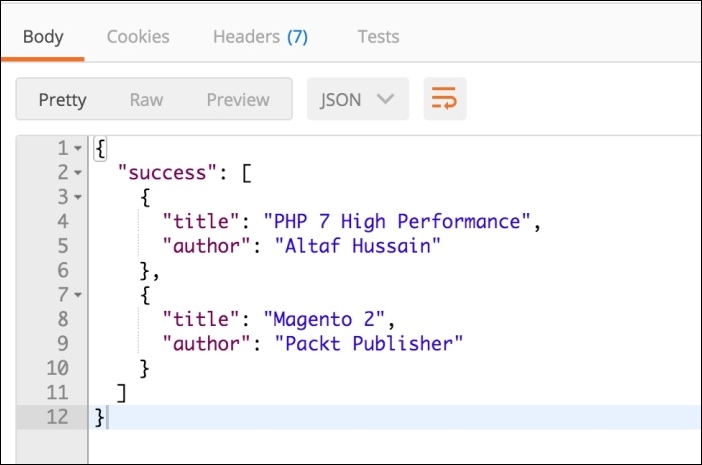Click the "Packt Publisher" author value
702x465 pixels.
click(368, 344)
